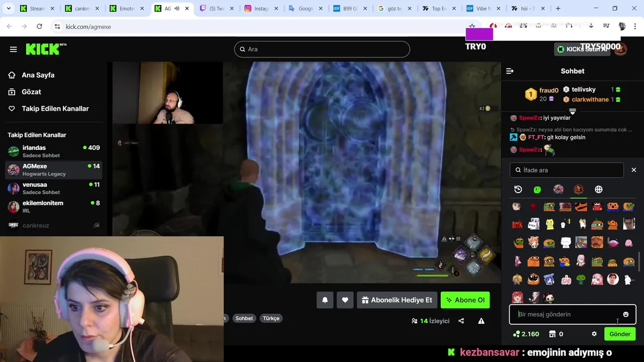This screenshot has width=644, height=362.
Task: Click the Türkçe language tag
Action: (271, 318)
